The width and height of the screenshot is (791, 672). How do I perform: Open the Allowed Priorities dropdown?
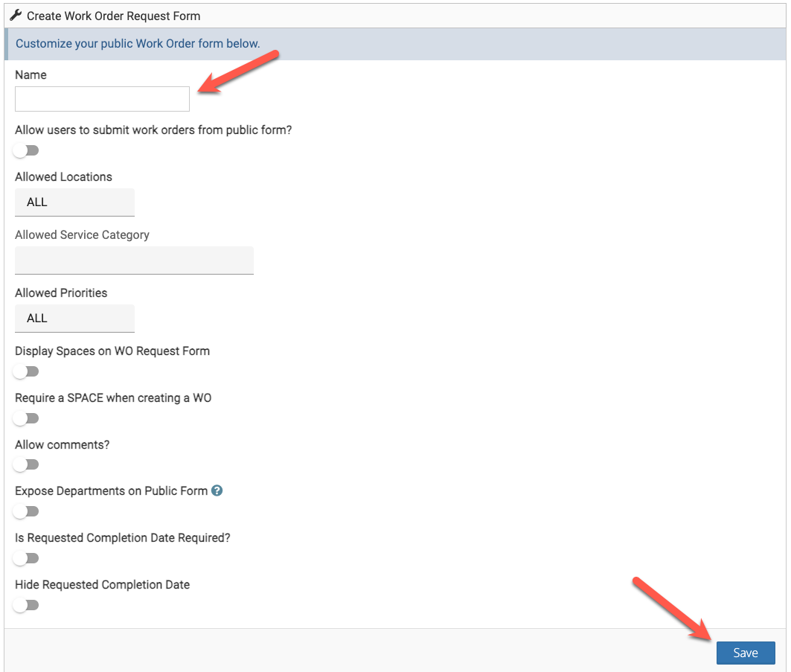[x=74, y=318]
